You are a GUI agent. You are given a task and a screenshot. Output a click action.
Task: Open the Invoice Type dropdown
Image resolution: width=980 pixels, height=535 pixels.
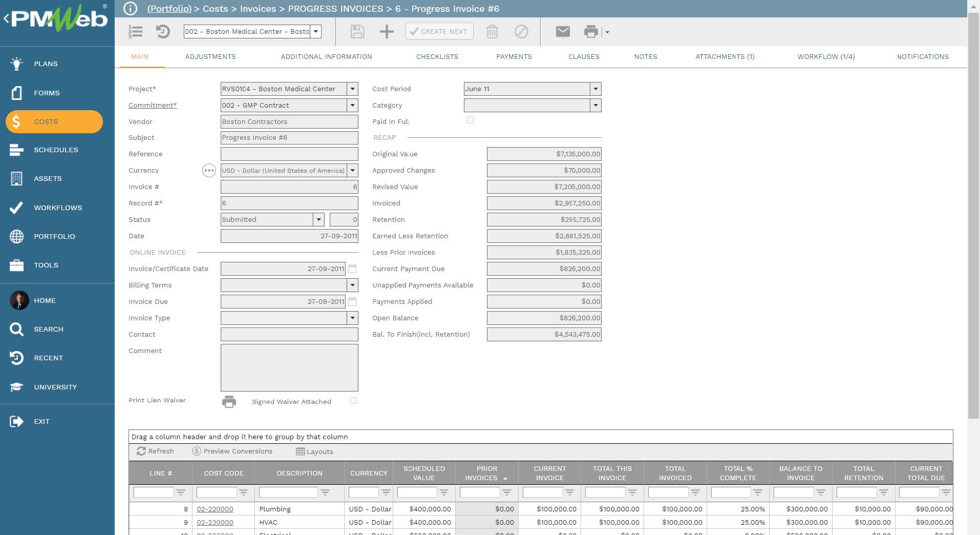pos(352,318)
